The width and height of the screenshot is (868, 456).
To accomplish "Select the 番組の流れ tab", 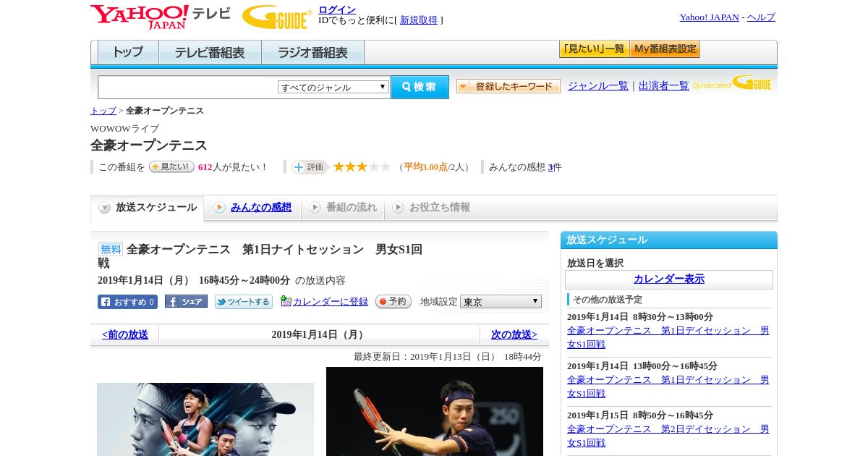I will [343, 208].
